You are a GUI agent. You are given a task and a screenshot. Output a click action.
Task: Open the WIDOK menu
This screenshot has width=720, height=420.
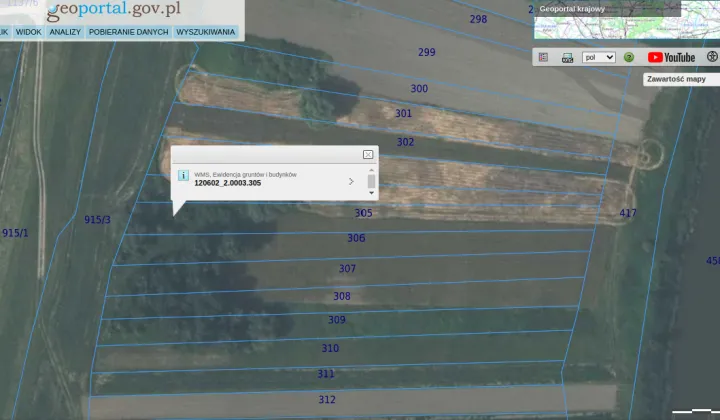coord(28,32)
